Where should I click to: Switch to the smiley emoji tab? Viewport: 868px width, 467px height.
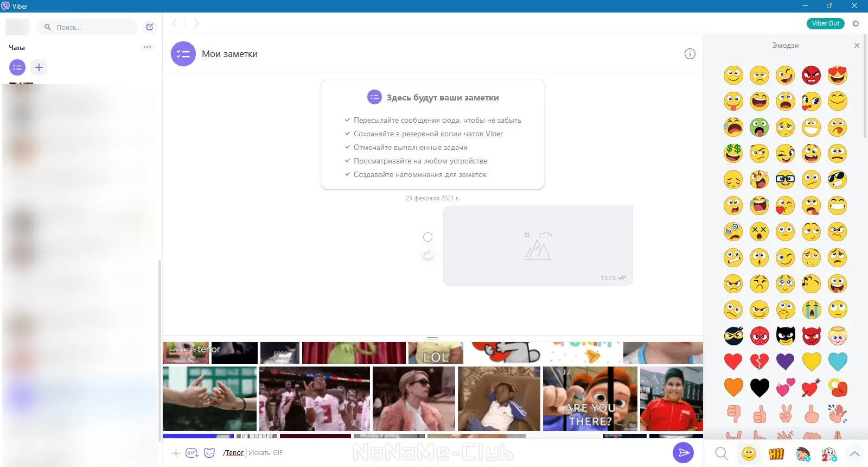749,453
